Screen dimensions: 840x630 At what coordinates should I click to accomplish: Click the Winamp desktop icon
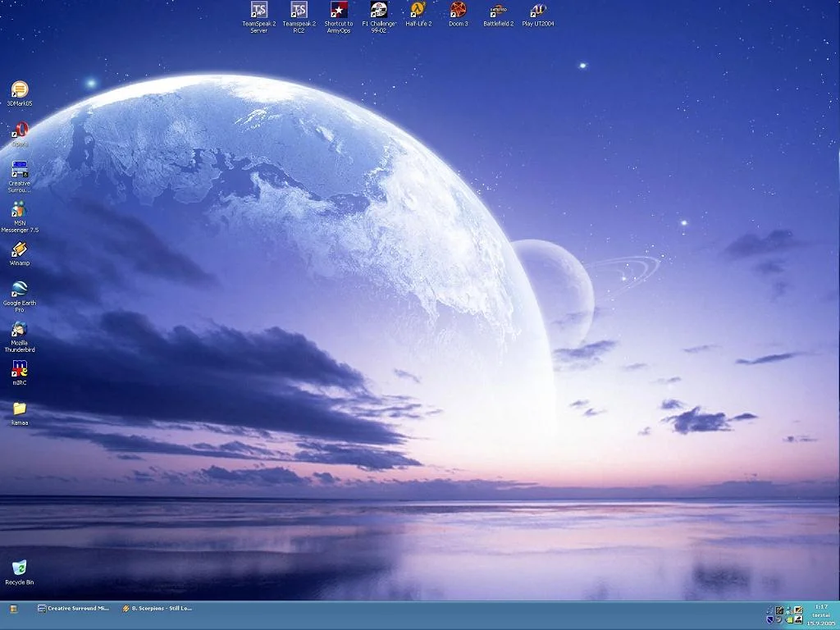[20, 250]
